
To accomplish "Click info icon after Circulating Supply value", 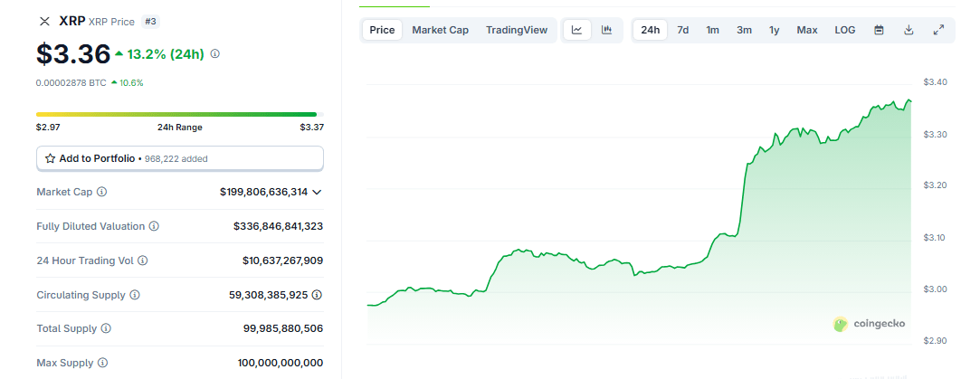I will [x=317, y=295].
